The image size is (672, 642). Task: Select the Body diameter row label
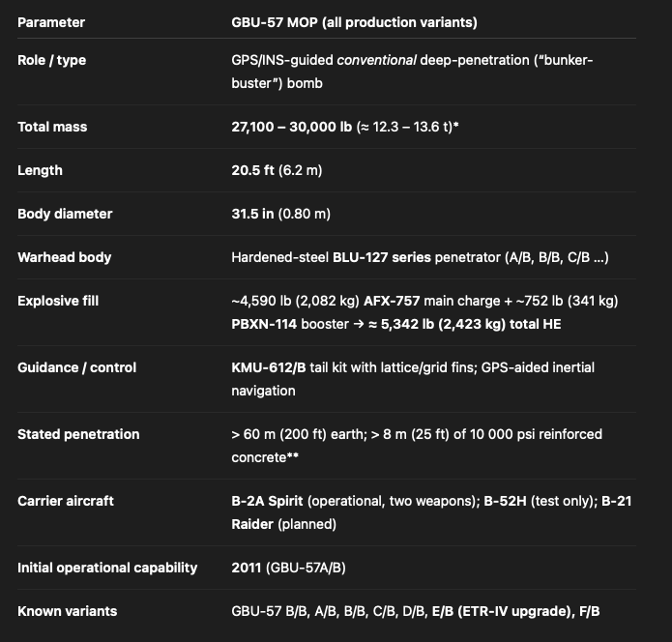65,214
